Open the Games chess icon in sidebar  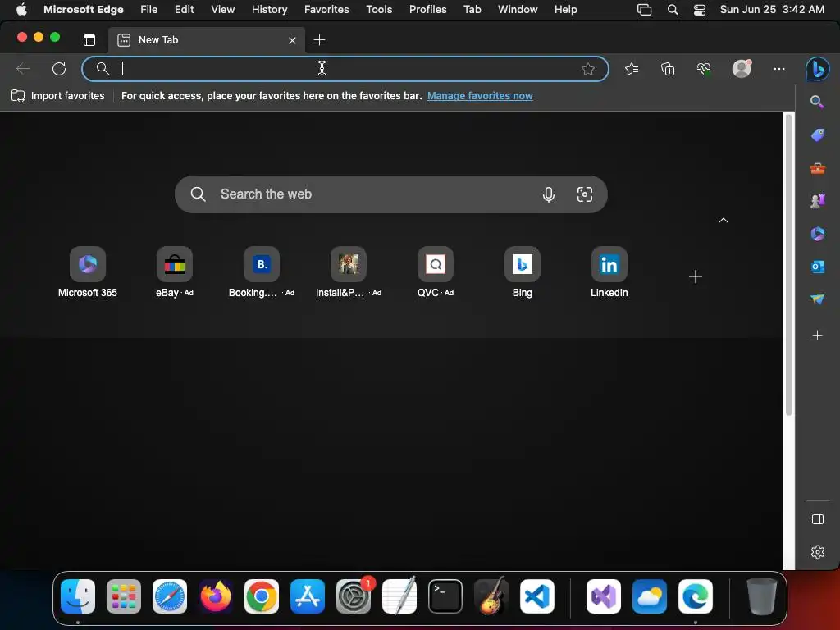[x=818, y=201]
